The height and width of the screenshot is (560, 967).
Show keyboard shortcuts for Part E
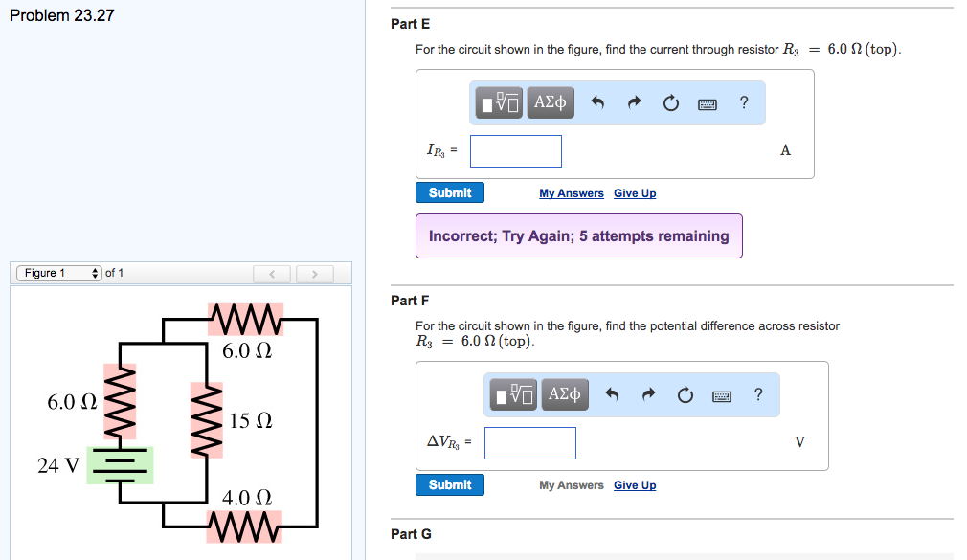708,104
